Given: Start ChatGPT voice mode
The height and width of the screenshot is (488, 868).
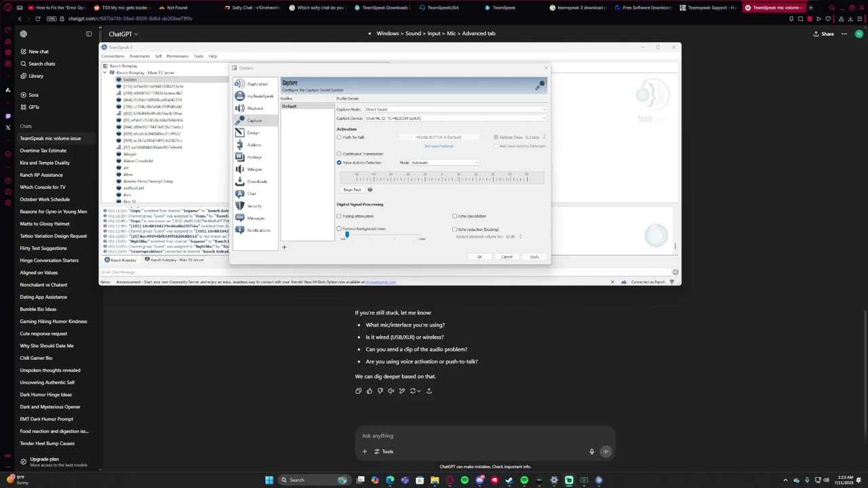Looking at the screenshot, I should [x=606, y=451].
